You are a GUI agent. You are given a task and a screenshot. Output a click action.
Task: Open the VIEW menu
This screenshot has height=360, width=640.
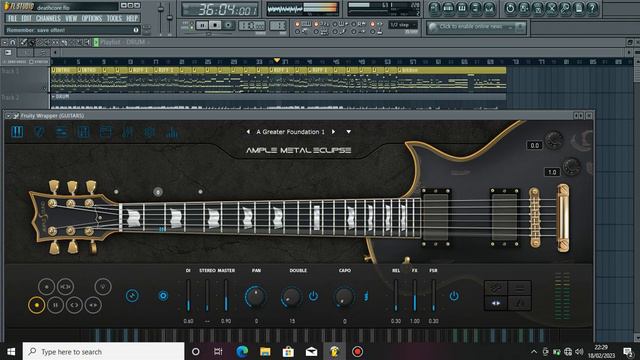click(x=71, y=18)
